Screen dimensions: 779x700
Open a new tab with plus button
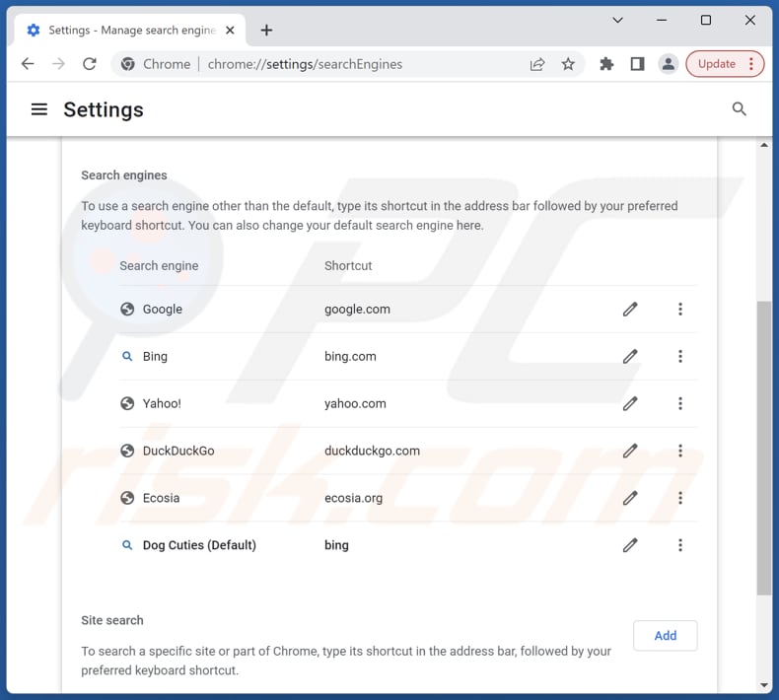click(x=267, y=31)
